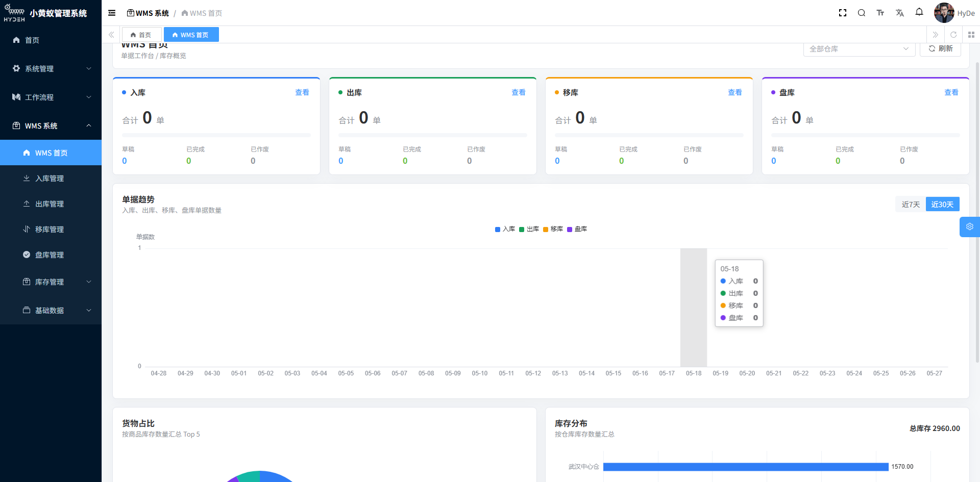Open the tab grid options icon
The image size is (980, 482).
[x=971, y=35]
